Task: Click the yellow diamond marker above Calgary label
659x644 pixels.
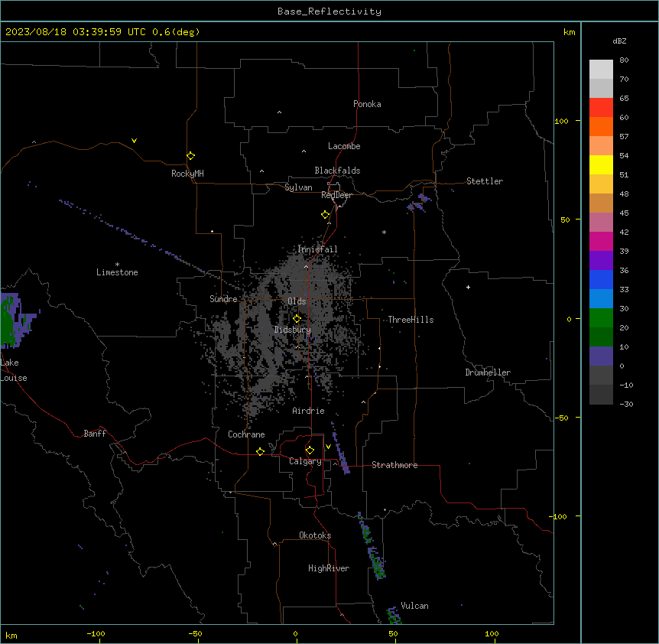Action: 310,450
